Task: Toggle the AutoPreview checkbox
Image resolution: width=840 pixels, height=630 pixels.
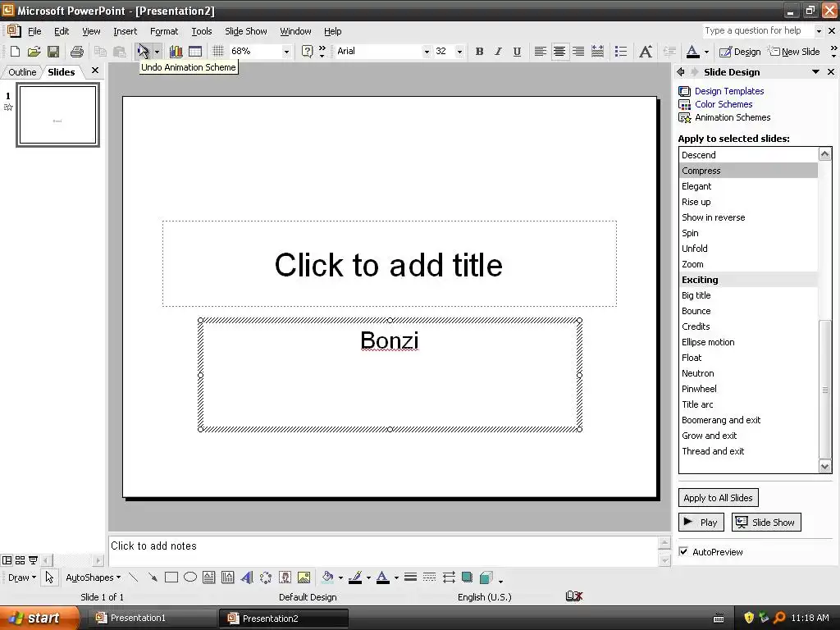Action: click(683, 551)
